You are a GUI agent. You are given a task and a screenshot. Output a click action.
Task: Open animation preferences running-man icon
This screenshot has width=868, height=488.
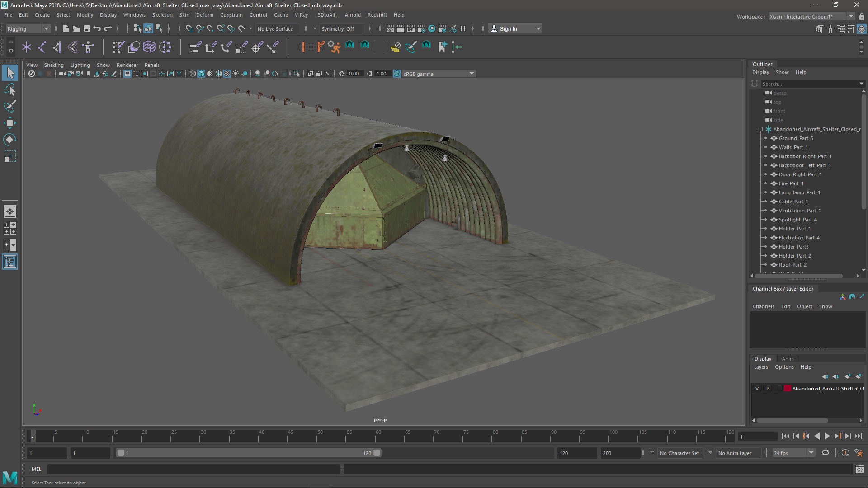[859, 453]
